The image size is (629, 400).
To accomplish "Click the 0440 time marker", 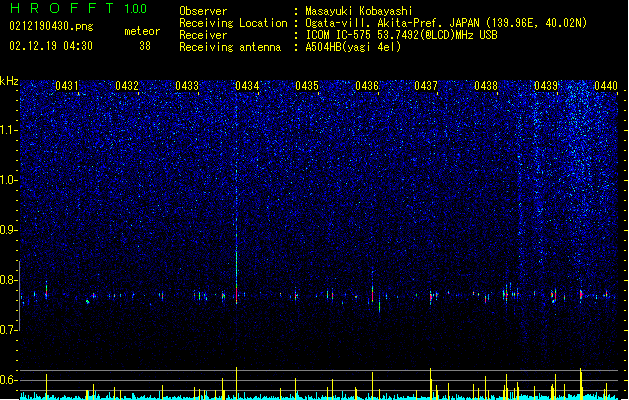I will pos(606,86).
